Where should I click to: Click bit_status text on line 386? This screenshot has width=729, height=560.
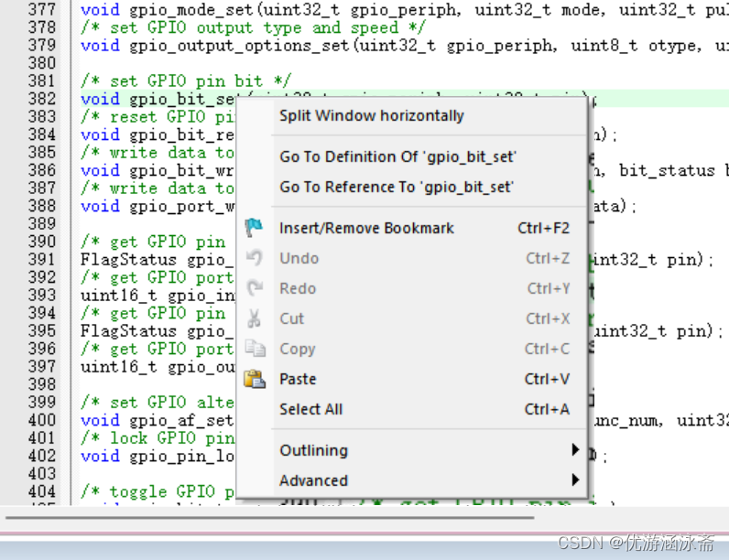click(x=667, y=170)
